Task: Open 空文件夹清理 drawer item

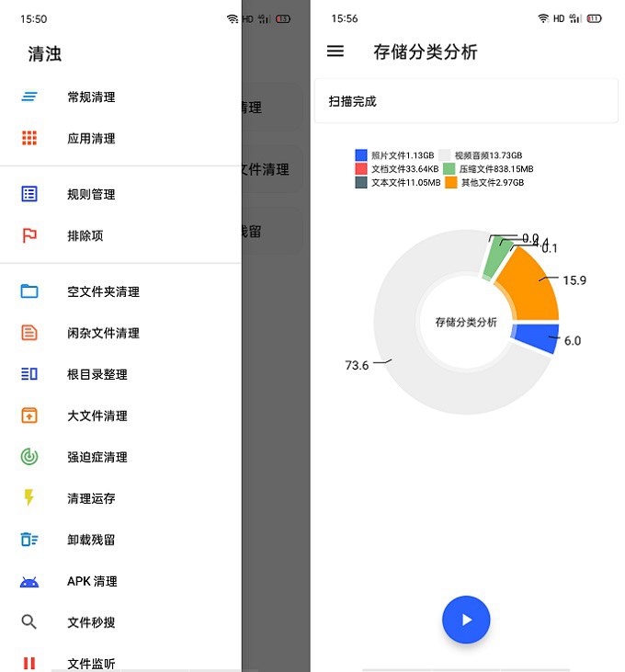Action: coord(120,291)
